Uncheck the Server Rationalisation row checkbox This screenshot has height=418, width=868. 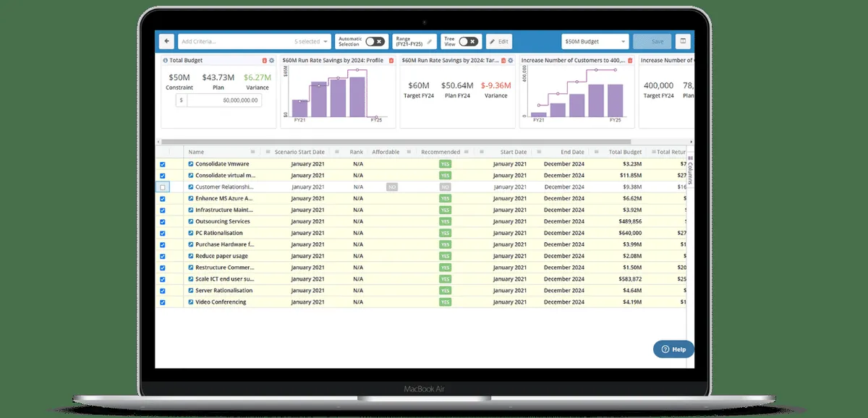pos(162,291)
